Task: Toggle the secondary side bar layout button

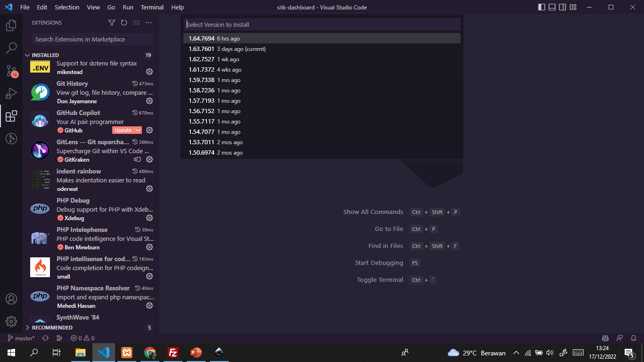Action: (x=562, y=7)
